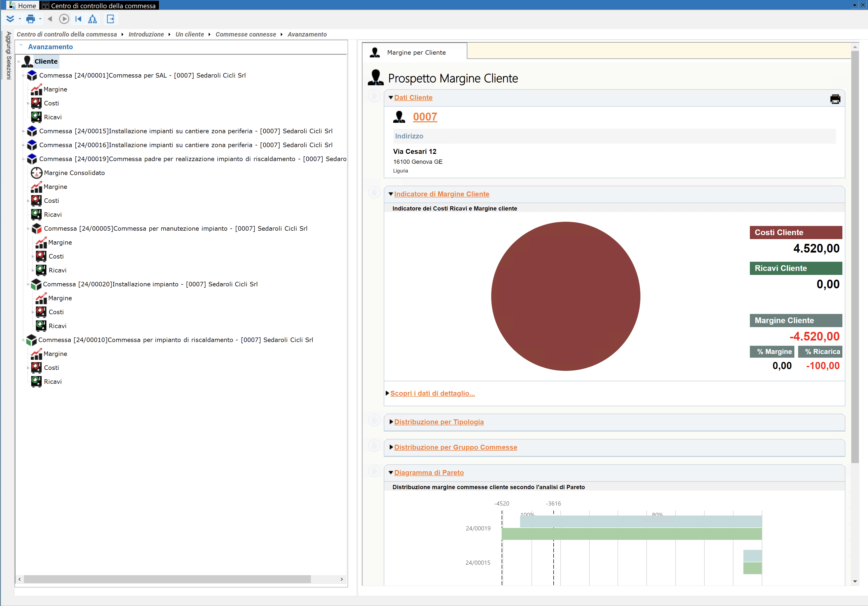The image size is (868, 606).
Task: Open customer code link 0007
Action: 425,117
